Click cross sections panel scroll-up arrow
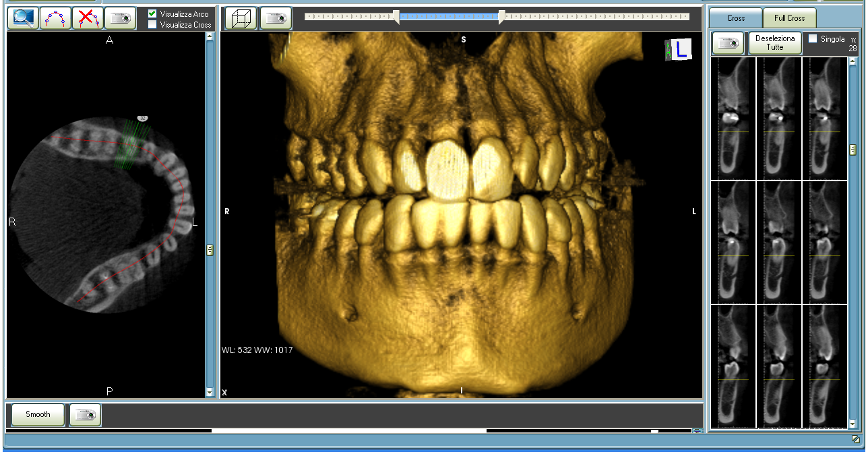The height and width of the screenshot is (452, 868). 852,62
